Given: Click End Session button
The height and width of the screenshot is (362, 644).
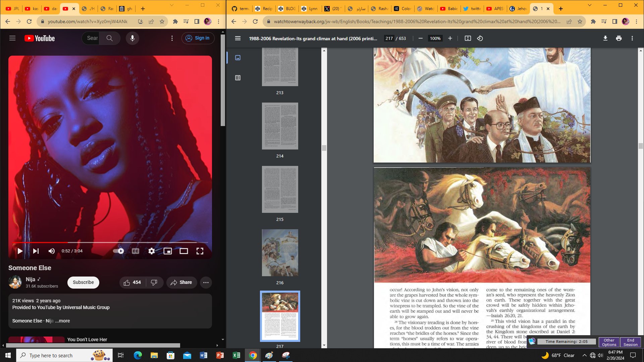Looking at the screenshot, I should click(631, 342).
